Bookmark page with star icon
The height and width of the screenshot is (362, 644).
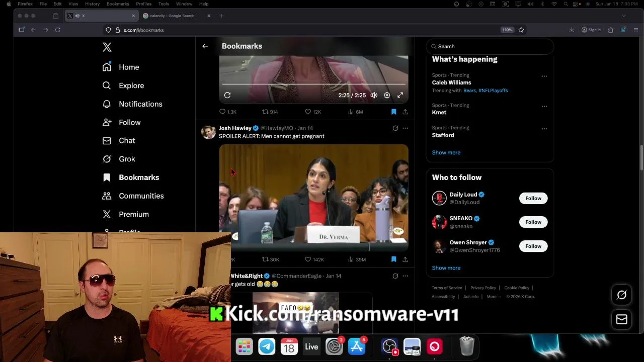521,30
